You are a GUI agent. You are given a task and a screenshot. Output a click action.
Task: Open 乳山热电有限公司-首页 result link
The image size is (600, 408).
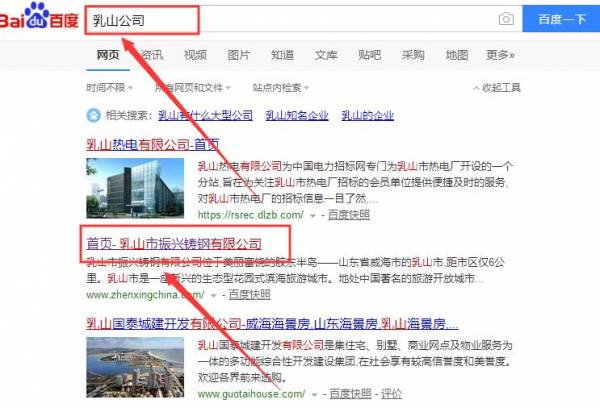click(x=153, y=144)
